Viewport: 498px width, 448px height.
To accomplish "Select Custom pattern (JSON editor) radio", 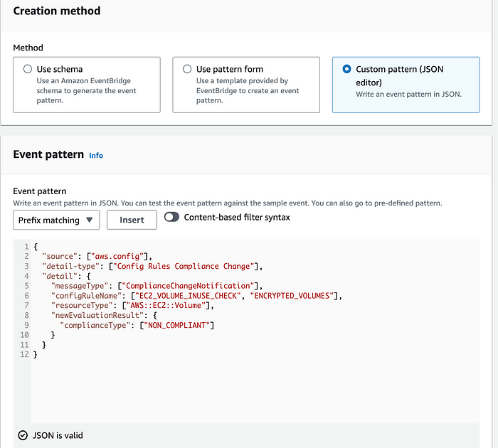I will pyautogui.click(x=347, y=69).
